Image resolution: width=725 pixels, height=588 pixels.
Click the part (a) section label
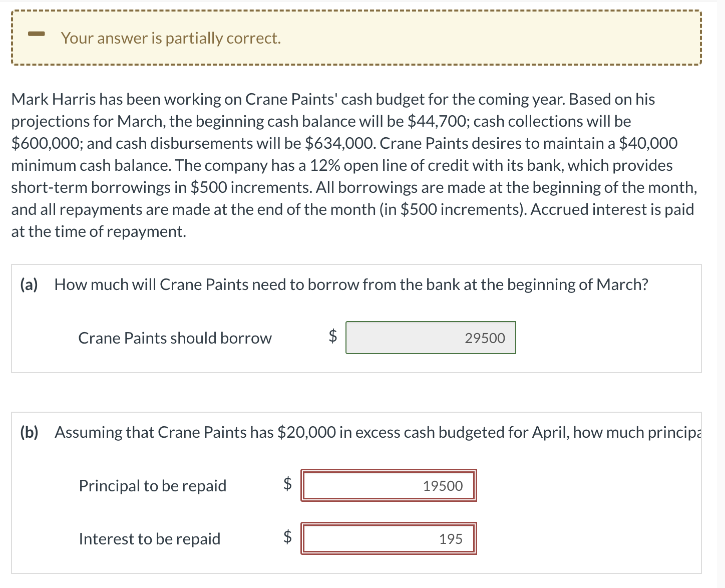coord(29,284)
